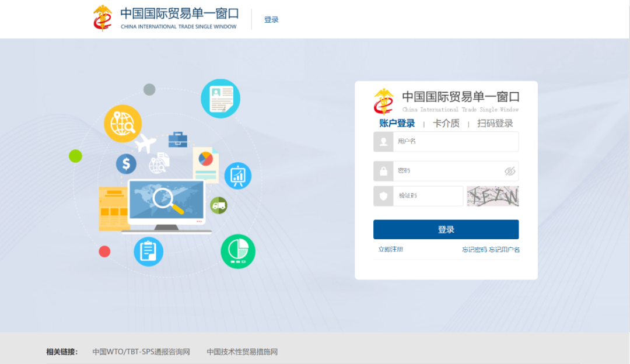Open 中国技术性贸易措施网 link
The width and height of the screenshot is (630, 364).
coord(242,352)
